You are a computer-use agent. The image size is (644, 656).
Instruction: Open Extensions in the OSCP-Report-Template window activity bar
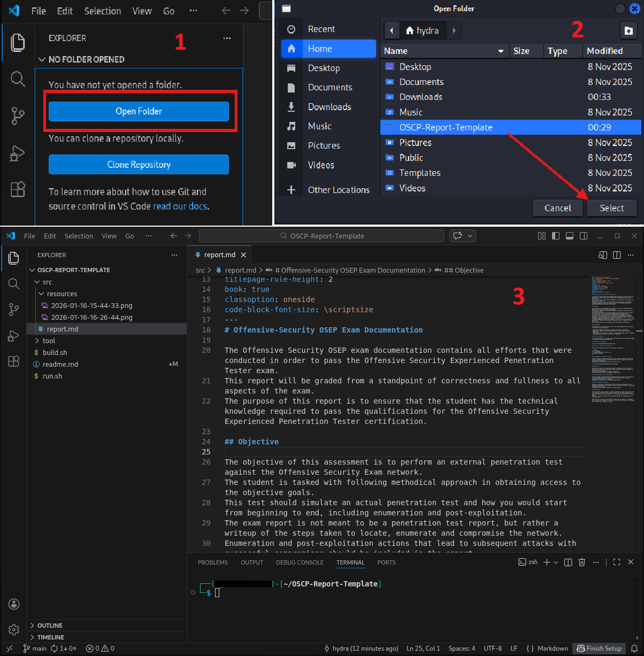[13, 361]
